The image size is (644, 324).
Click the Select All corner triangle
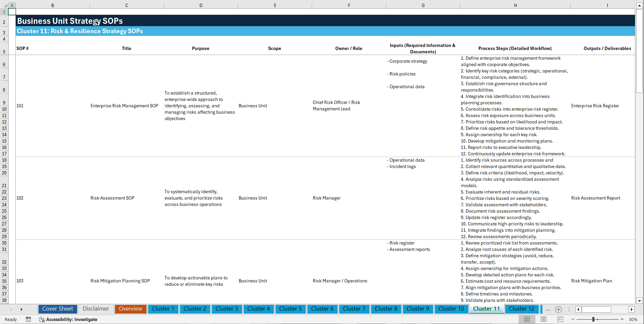pyautogui.click(x=4, y=5)
